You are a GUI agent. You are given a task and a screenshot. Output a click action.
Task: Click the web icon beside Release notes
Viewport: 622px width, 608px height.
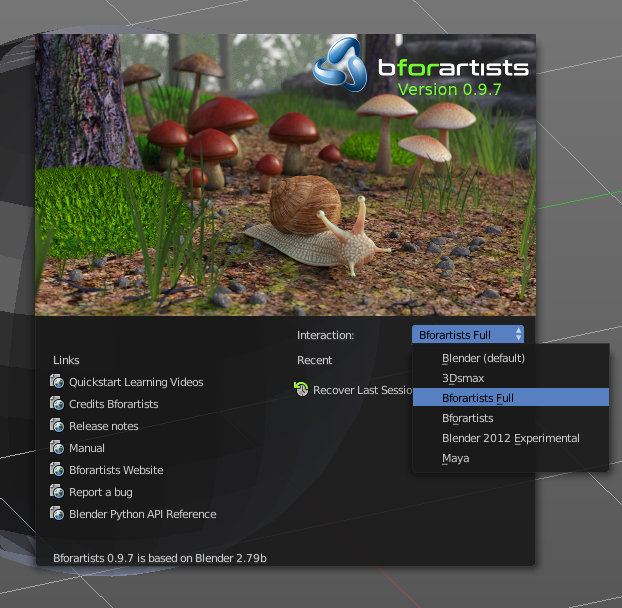[57, 426]
